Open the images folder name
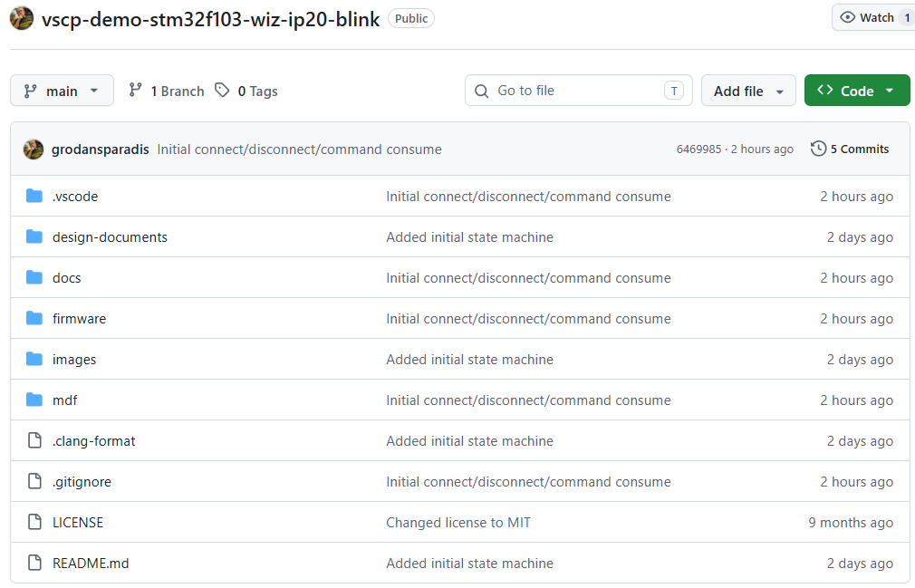Image resolution: width=915 pixels, height=588 pixels. point(74,360)
